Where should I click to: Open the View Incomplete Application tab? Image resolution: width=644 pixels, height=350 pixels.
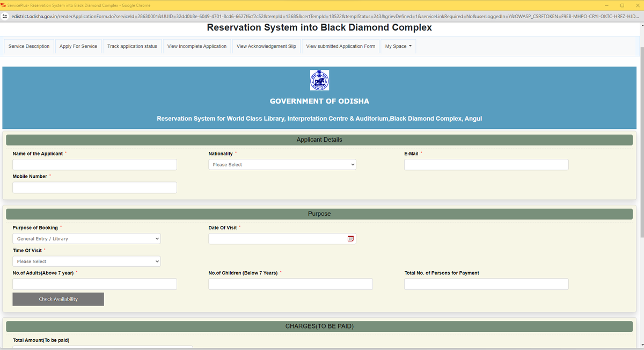196,46
